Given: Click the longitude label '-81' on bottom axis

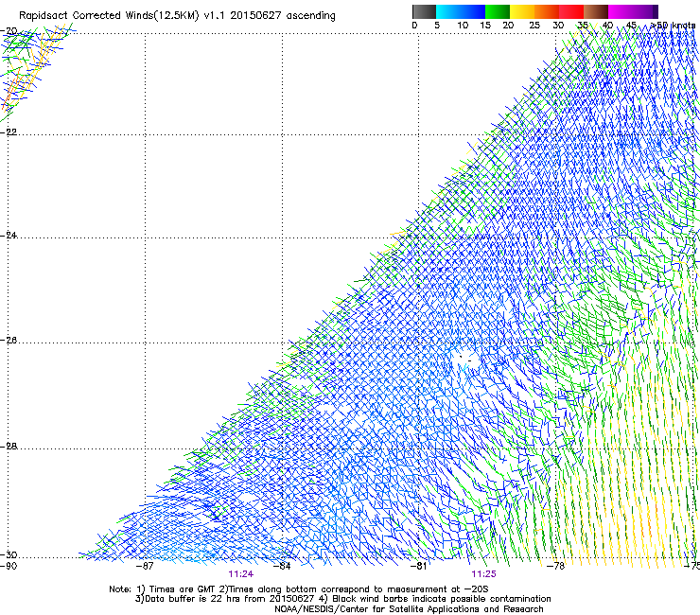Looking at the screenshot, I should coord(419,566).
